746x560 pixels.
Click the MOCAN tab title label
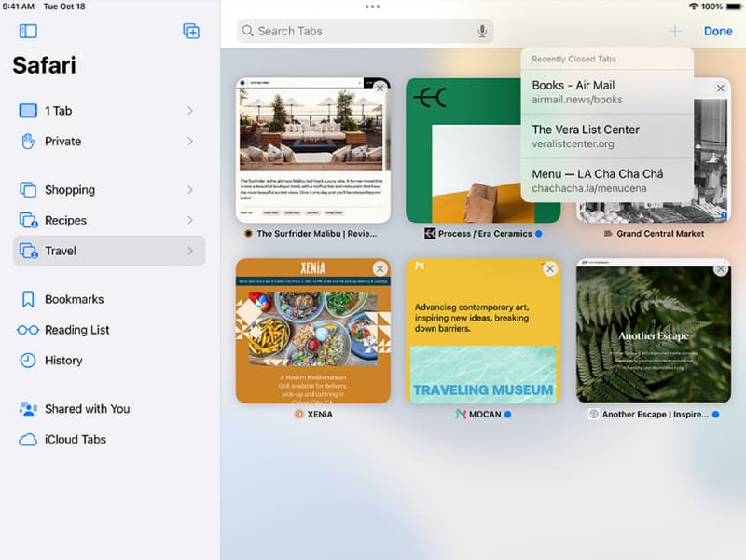pyautogui.click(x=485, y=415)
